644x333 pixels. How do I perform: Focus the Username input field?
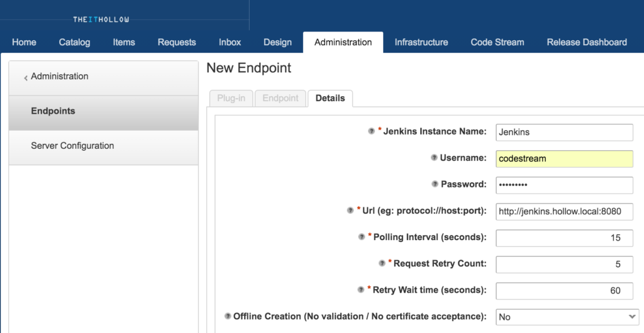click(x=564, y=159)
